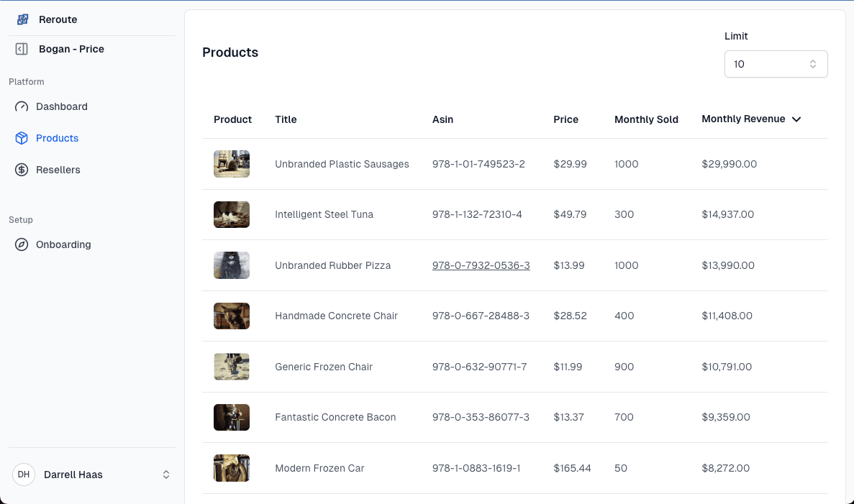Image resolution: width=854 pixels, height=504 pixels.
Task: Use the Limit stepper arrows
Action: [814, 64]
